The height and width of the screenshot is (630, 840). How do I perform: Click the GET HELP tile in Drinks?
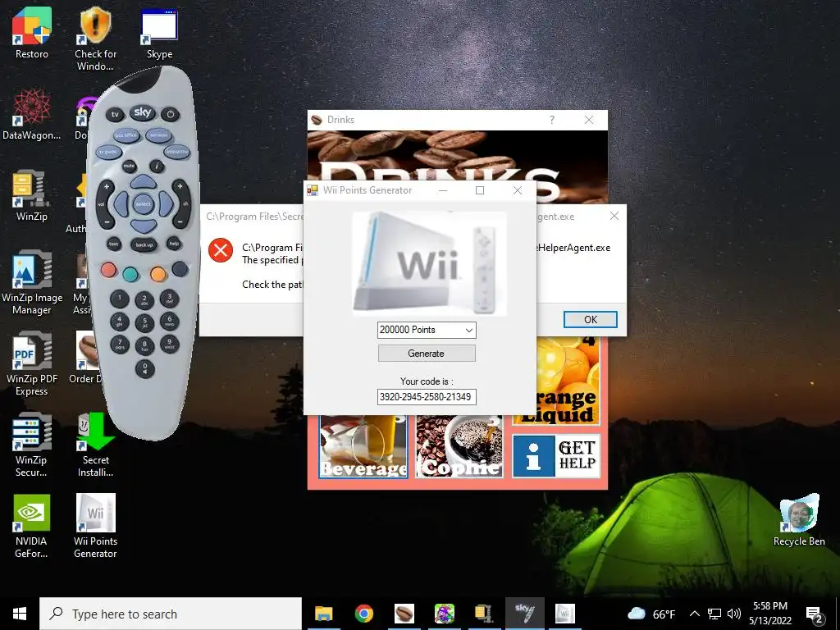point(556,456)
